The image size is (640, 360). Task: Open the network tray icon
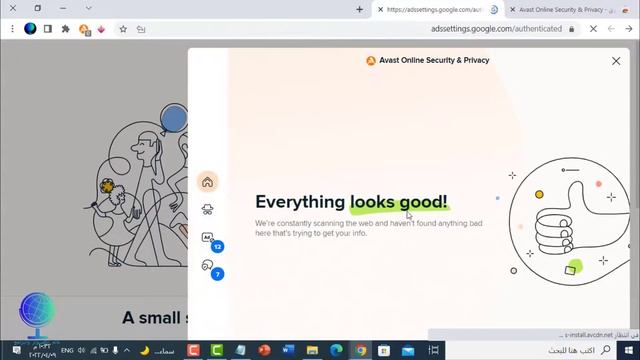pos(94,350)
